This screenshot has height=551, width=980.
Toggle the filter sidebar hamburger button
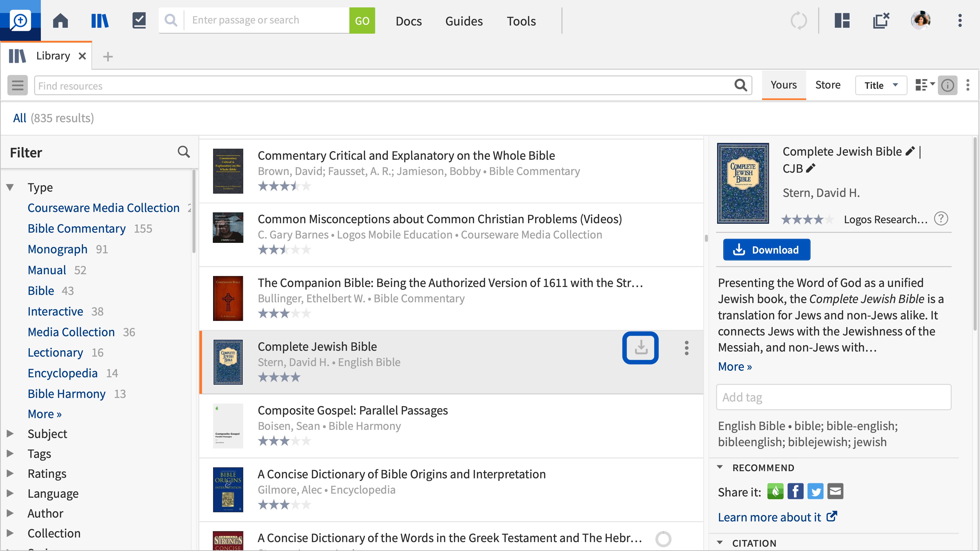tap(18, 85)
